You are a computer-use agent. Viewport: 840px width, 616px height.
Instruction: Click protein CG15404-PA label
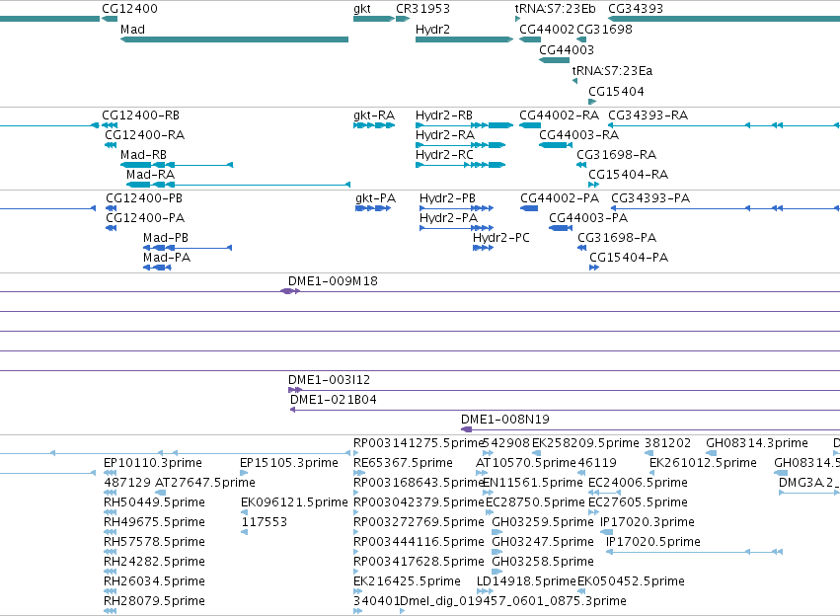pos(629,258)
